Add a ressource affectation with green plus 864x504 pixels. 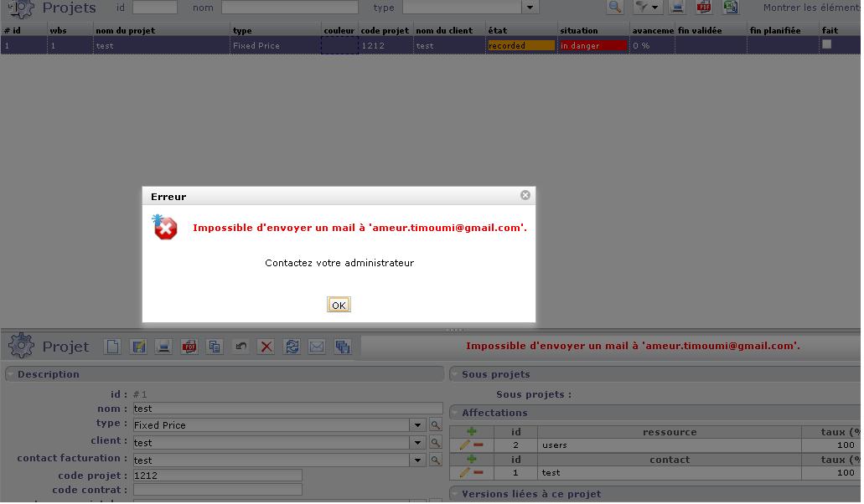pos(472,432)
